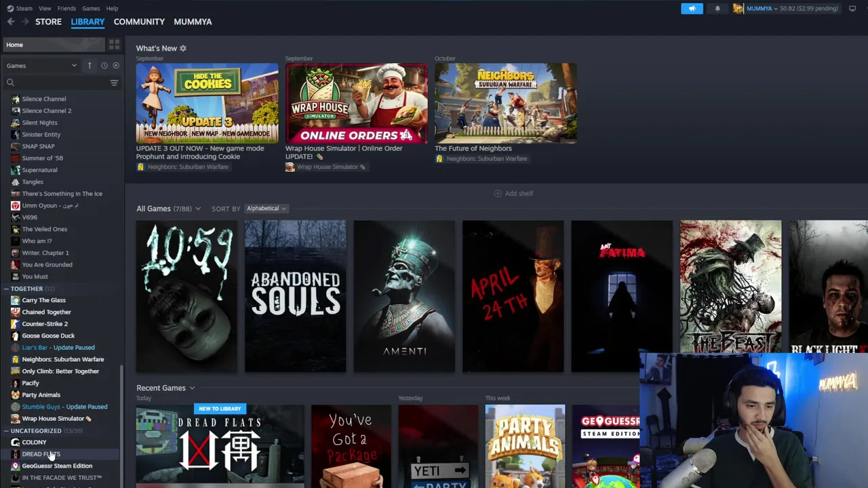Click the Carry The Glass icon
The height and width of the screenshot is (488, 868).
click(x=15, y=300)
